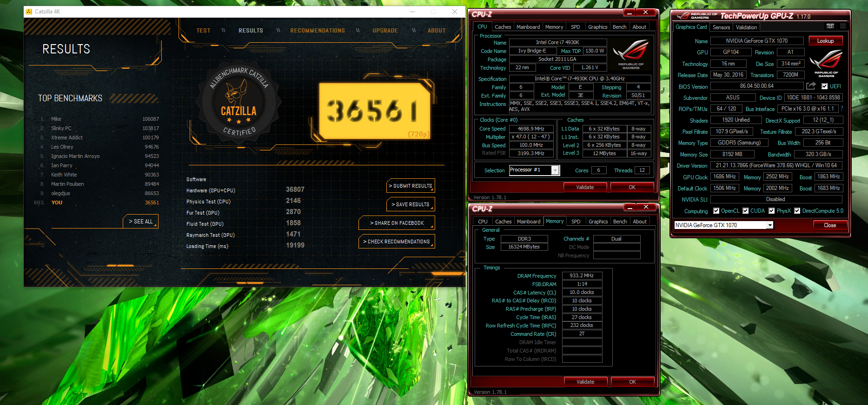Screen dimensions: 868x405
Task: Click the SAVE RESULTS button
Action: [411, 204]
